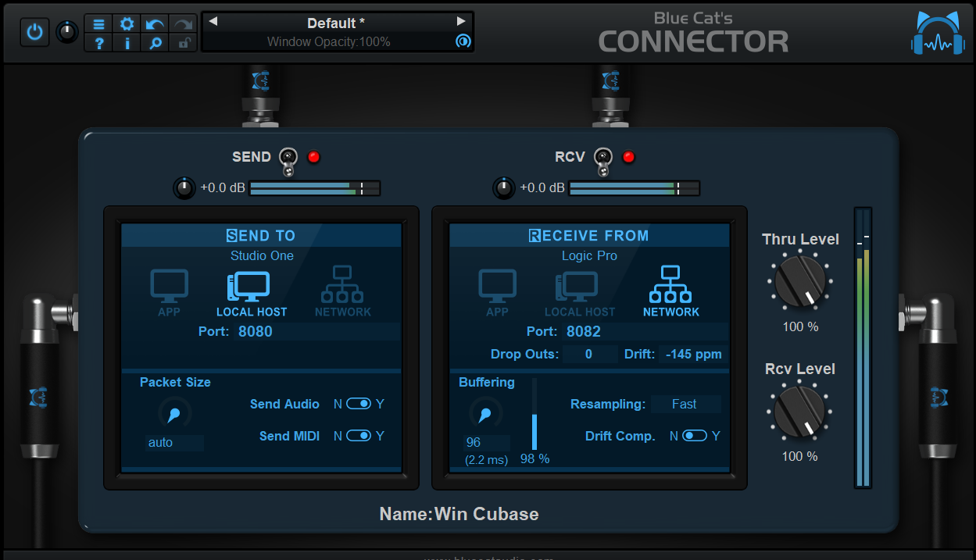Viewport: 976px width, 560px height.
Task: Click the lock button in the toolbar
Action: 183,45
